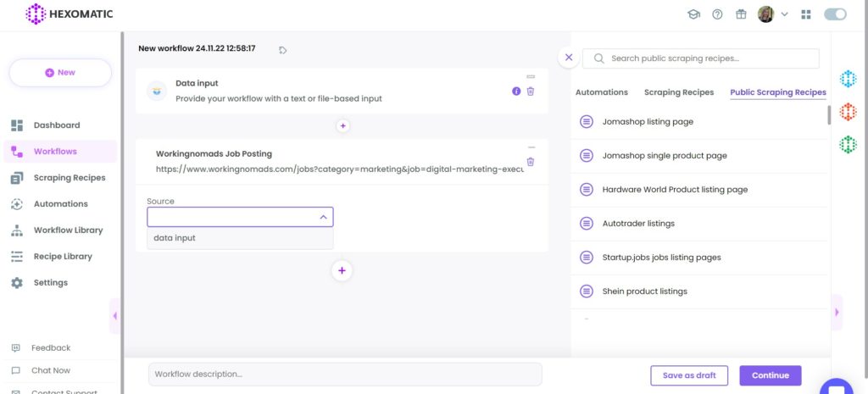Viewport: 868px width, 394px height.
Task: Click the Shein product listings icon
Action: click(x=587, y=291)
